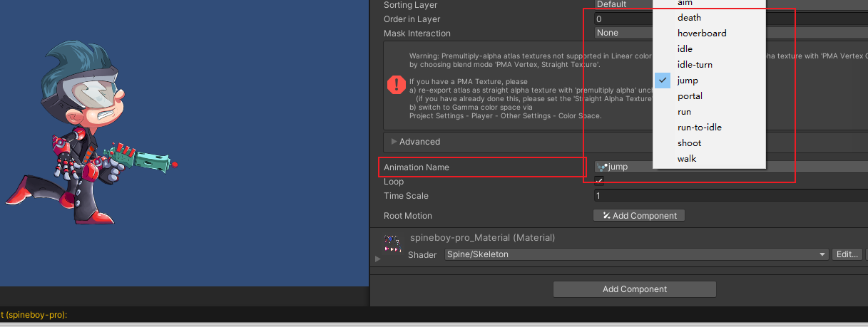Click the Time Scale label
Screen dimensions: 868x327
(x=406, y=196)
